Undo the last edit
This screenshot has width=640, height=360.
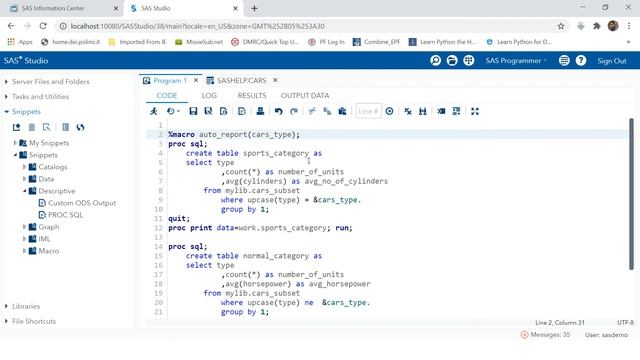[278, 111]
